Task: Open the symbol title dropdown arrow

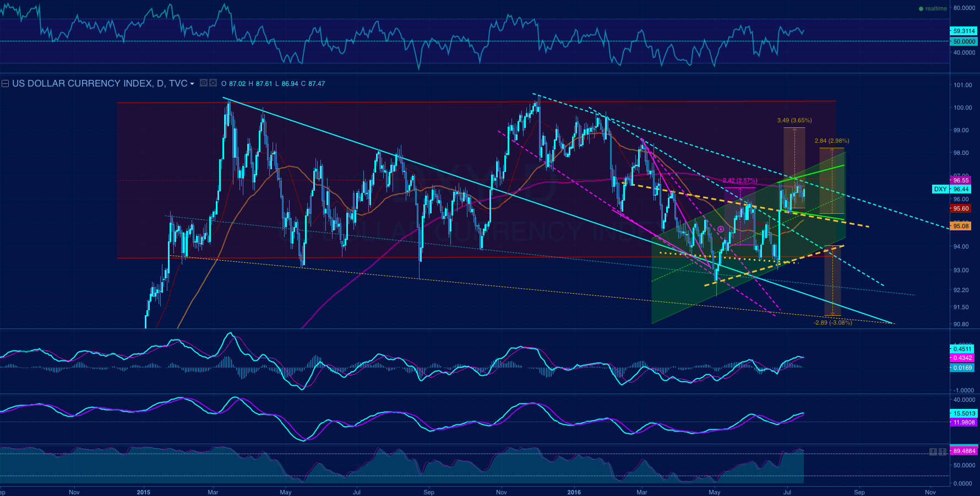Action: [x=192, y=84]
